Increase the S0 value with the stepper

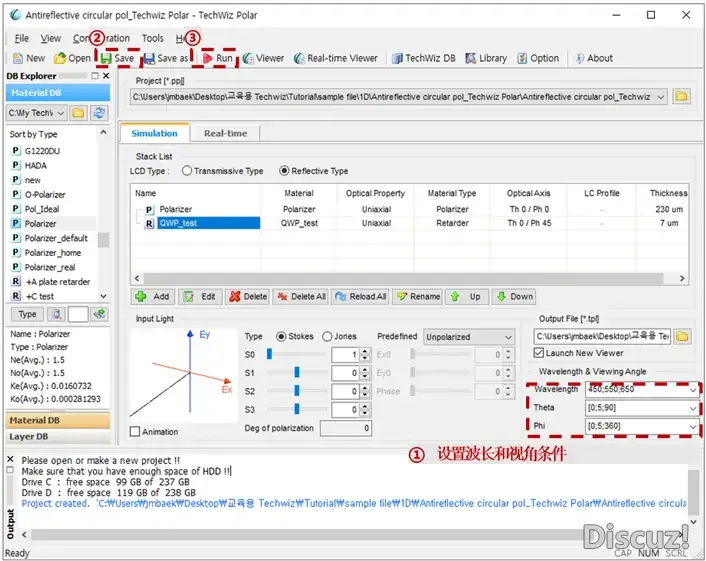point(365,351)
